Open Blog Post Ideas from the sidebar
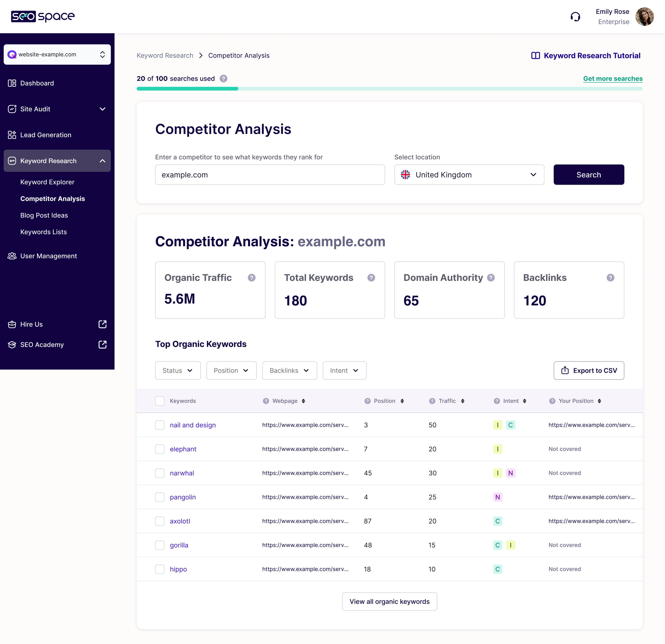Image resolution: width=665 pixels, height=644 pixels. pyautogui.click(x=44, y=215)
